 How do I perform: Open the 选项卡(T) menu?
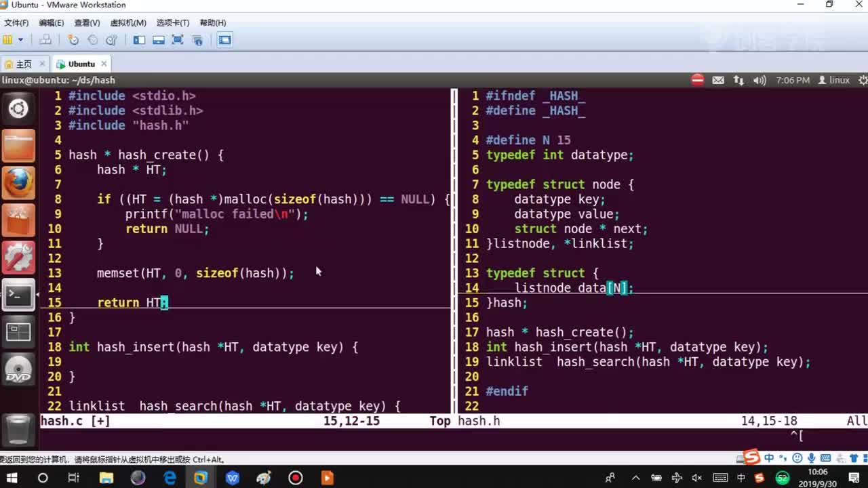point(173,23)
